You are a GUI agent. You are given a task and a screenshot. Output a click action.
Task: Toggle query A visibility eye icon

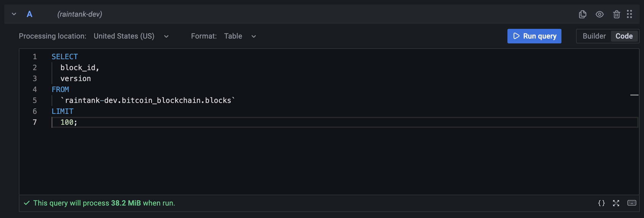point(599,14)
